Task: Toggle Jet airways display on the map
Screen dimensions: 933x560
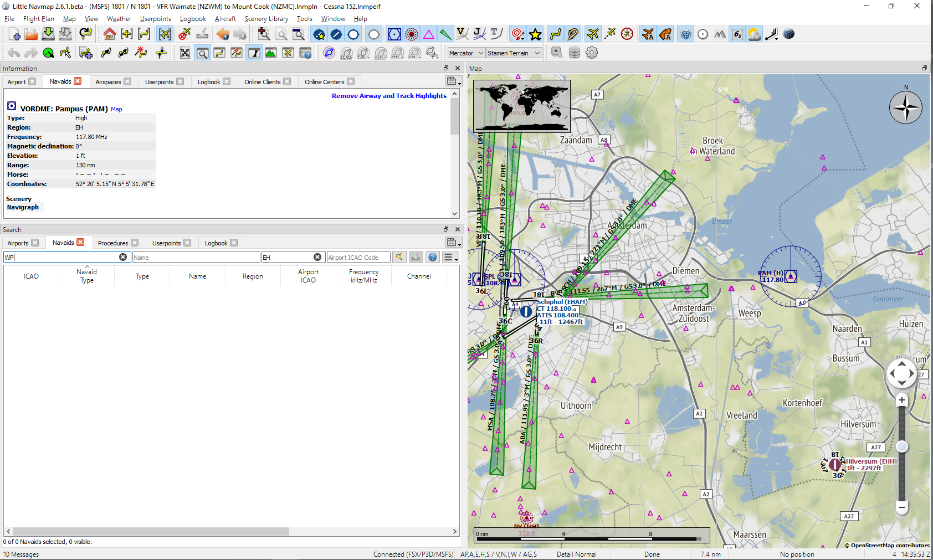Action: [x=479, y=34]
